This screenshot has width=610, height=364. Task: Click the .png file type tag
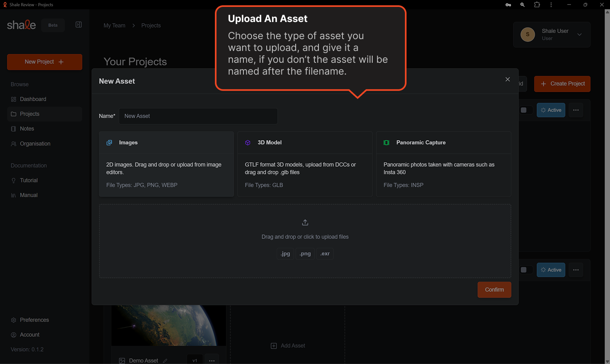305,254
